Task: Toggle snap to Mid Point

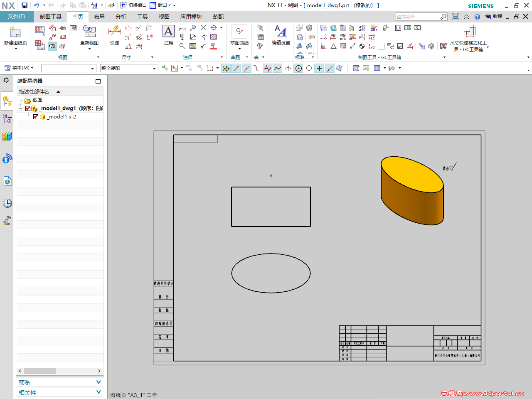Action: click(246, 68)
